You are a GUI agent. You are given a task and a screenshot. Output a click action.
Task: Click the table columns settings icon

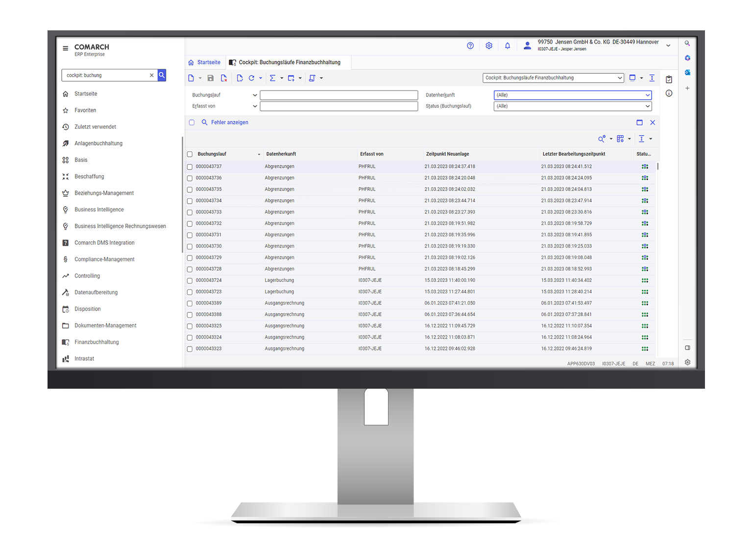[620, 139]
